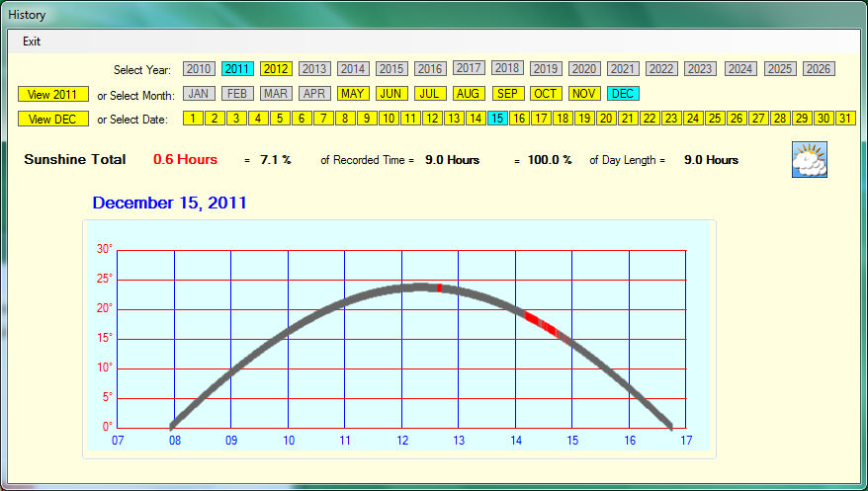Select year 2018
Screen dimensions: 868x491
[507, 67]
